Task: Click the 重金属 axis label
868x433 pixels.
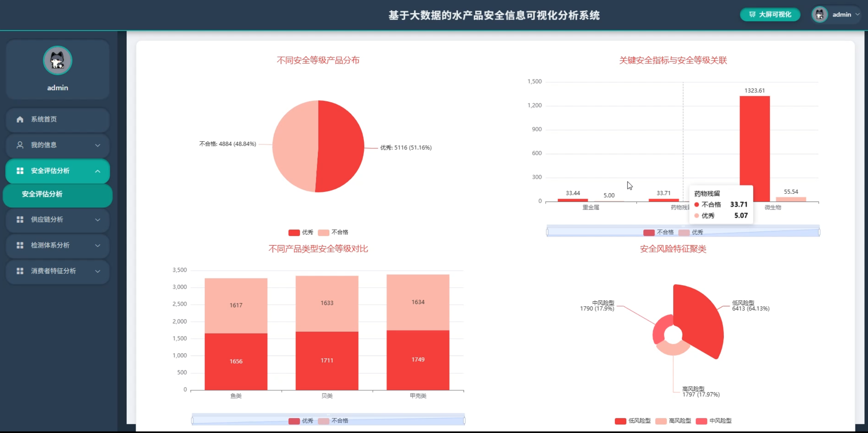Action: pos(591,207)
